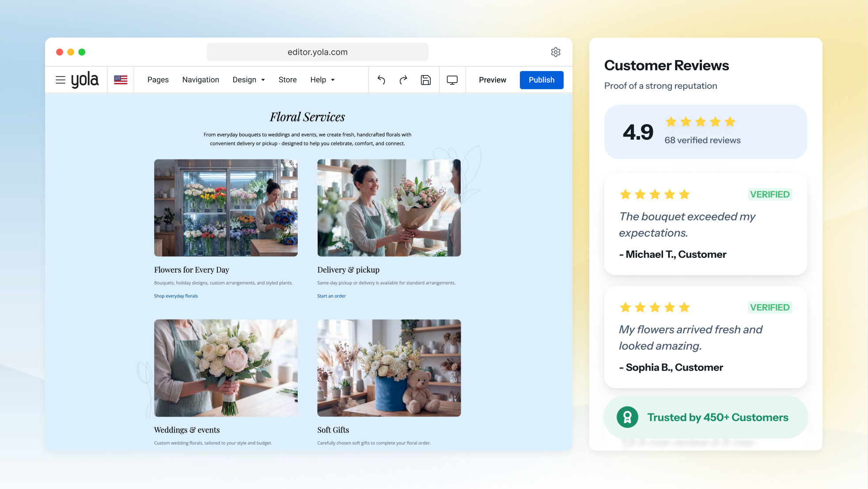Expand the Design dropdown menu
Screen dimensions: 868x489
(249, 80)
